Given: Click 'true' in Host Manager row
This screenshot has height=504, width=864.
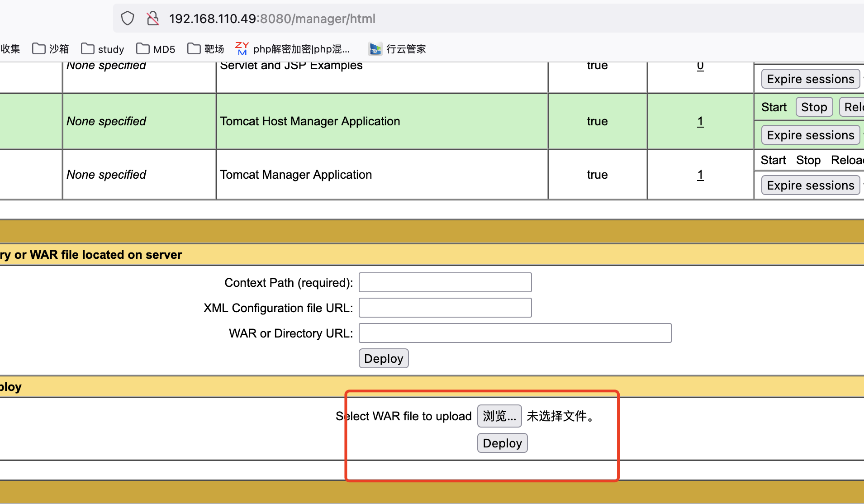Looking at the screenshot, I should click(597, 121).
